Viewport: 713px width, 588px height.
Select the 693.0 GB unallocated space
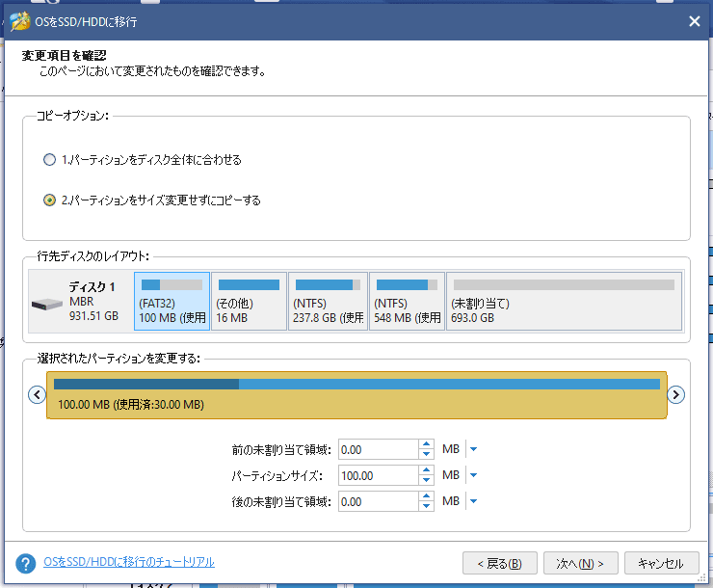click(x=564, y=302)
